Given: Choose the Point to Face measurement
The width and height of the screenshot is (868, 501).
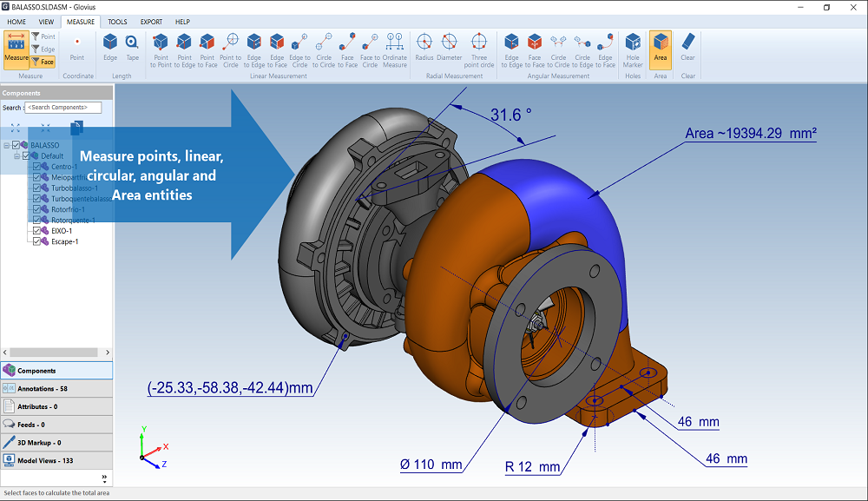Looking at the screenshot, I should click(x=207, y=50).
